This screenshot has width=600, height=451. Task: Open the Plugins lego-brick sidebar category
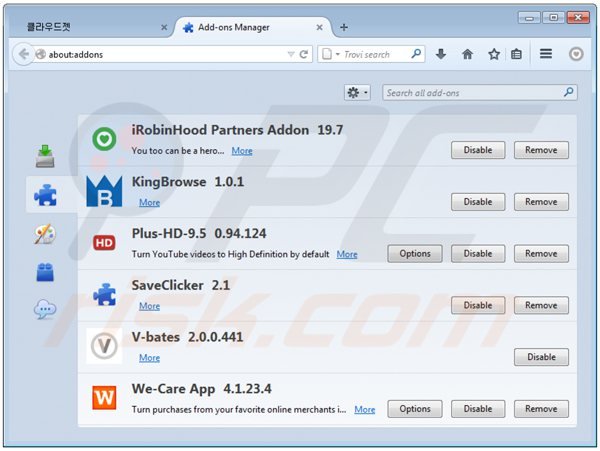coord(45,272)
